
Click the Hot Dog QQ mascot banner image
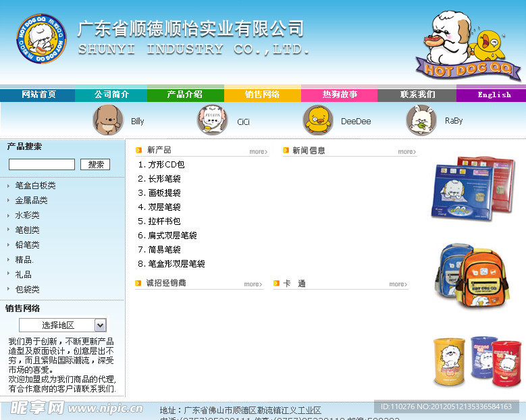click(x=467, y=46)
